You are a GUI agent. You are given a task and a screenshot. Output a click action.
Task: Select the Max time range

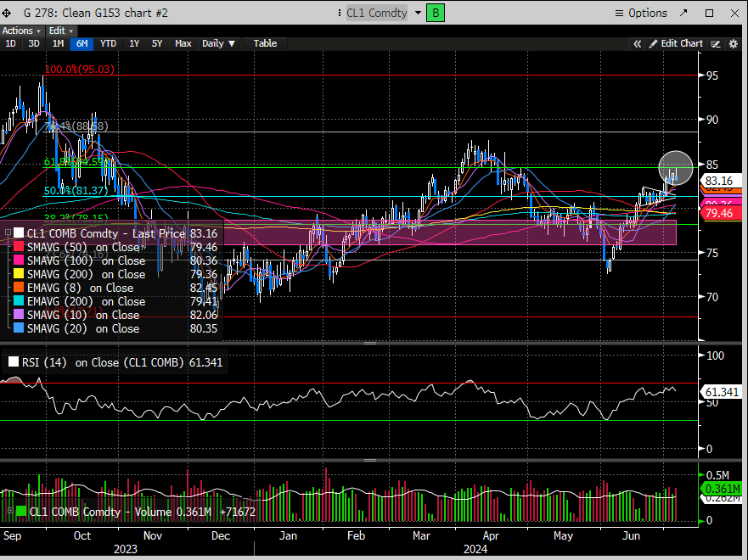pos(183,43)
